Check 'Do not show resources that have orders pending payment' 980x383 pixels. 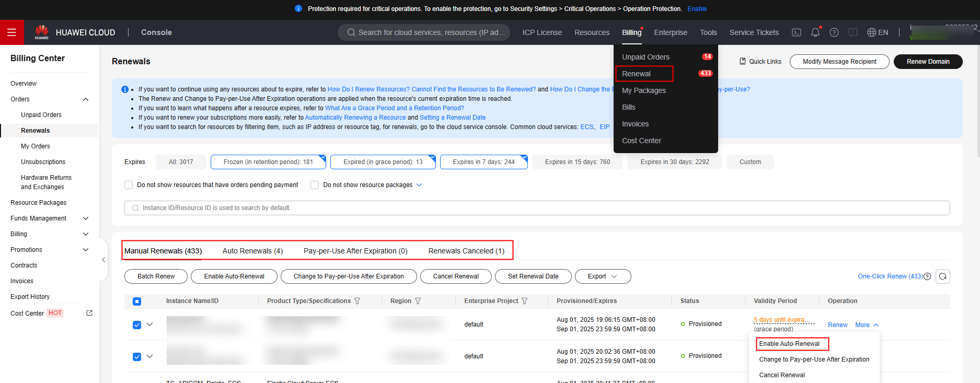(x=129, y=185)
